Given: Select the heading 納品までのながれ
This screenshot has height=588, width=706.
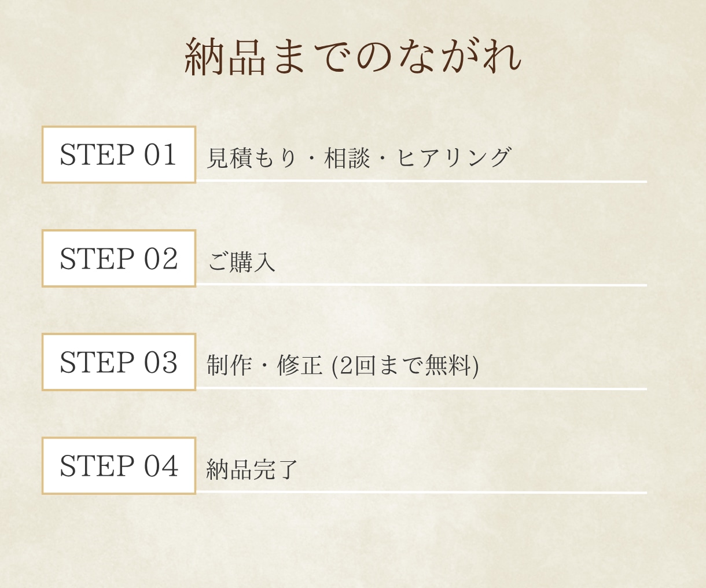Looking at the screenshot, I should click(353, 56).
